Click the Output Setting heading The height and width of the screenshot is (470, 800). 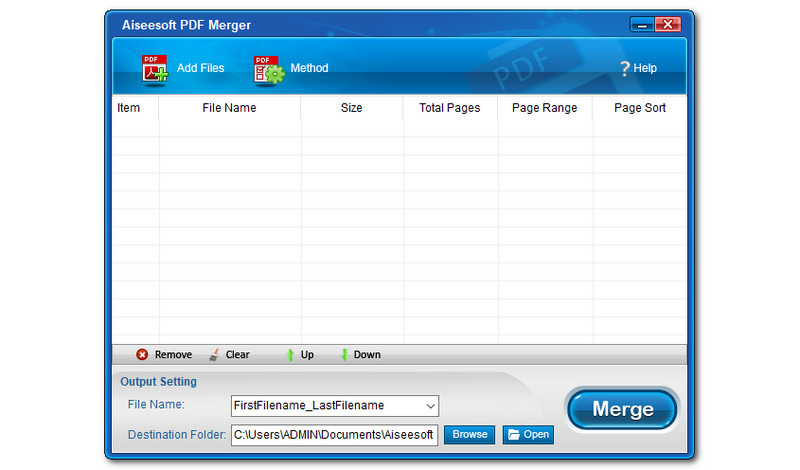(x=158, y=382)
